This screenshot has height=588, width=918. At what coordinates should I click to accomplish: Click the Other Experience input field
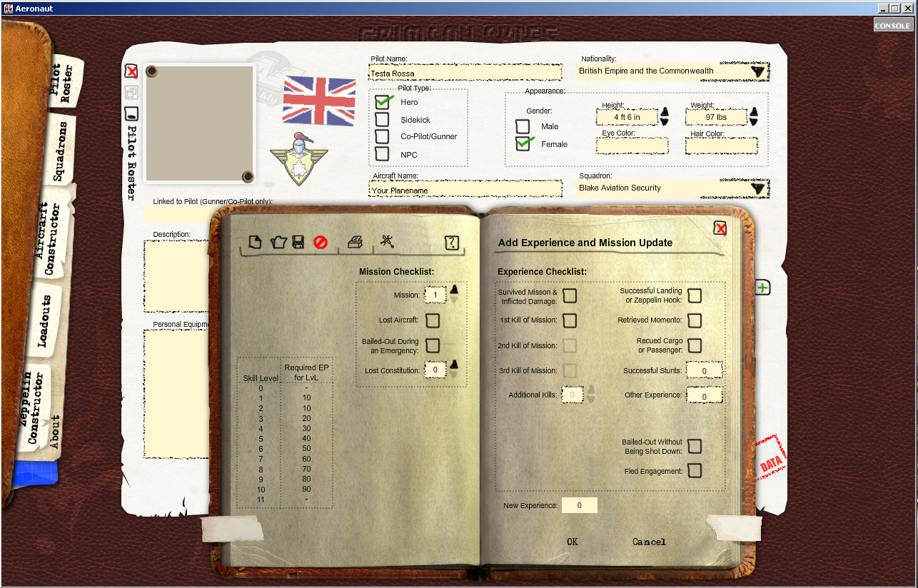coord(704,396)
